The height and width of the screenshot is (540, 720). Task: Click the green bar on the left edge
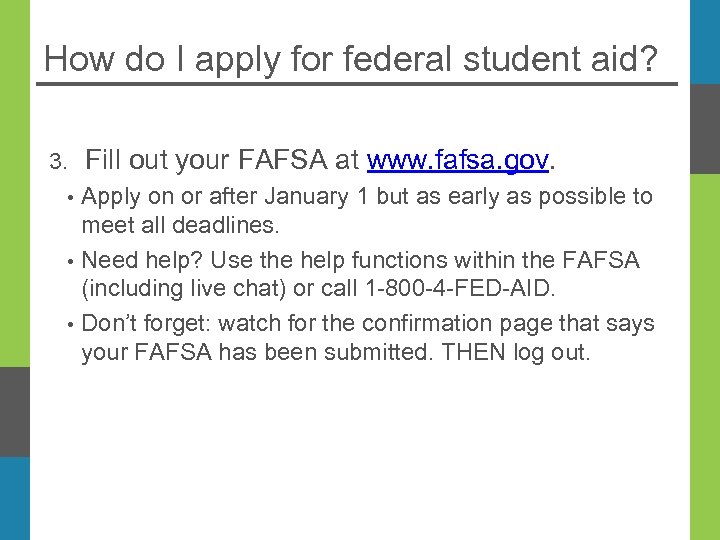click(14, 180)
